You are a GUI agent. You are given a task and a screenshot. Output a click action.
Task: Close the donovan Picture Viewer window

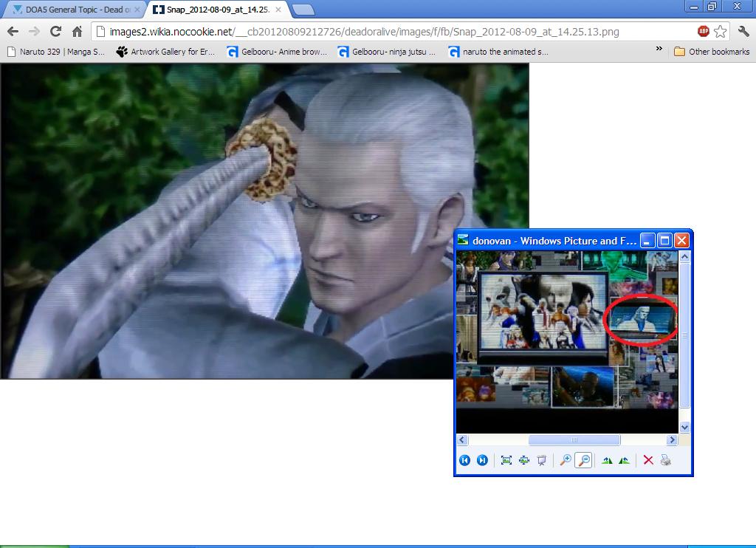click(x=681, y=240)
